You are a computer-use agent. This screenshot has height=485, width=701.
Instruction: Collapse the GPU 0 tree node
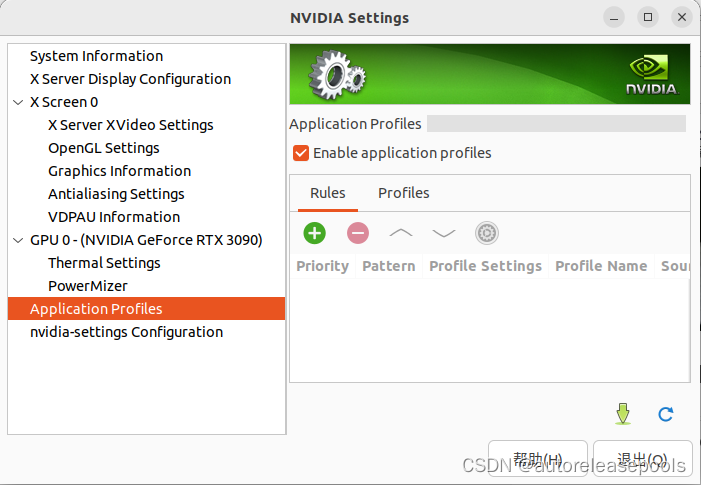click(x=18, y=240)
